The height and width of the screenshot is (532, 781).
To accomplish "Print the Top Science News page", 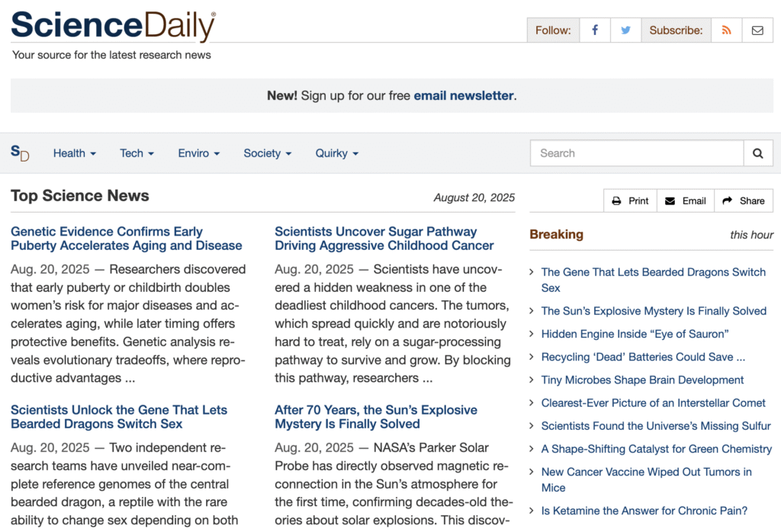I will point(630,200).
